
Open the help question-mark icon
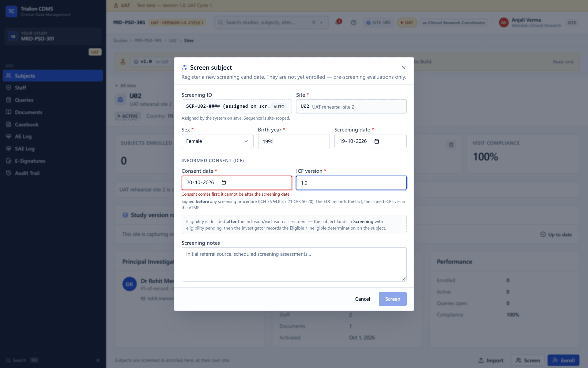click(x=353, y=22)
